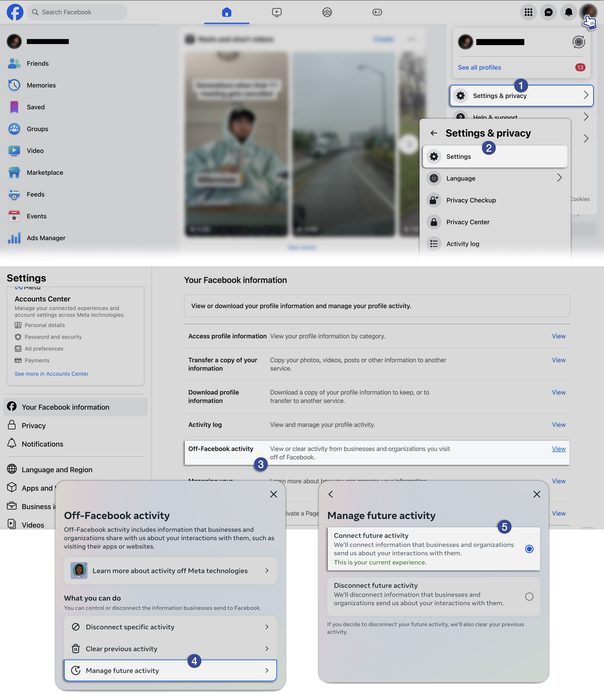604x700 pixels.
Task: Open Video in the left sidebar
Action: pyautogui.click(x=35, y=151)
